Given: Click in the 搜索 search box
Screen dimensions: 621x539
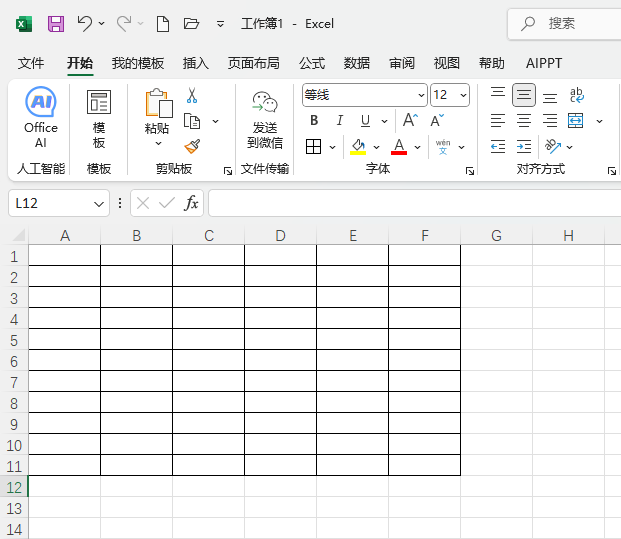Looking at the screenshot, I should pyautogui.click(x=564, y=24).
